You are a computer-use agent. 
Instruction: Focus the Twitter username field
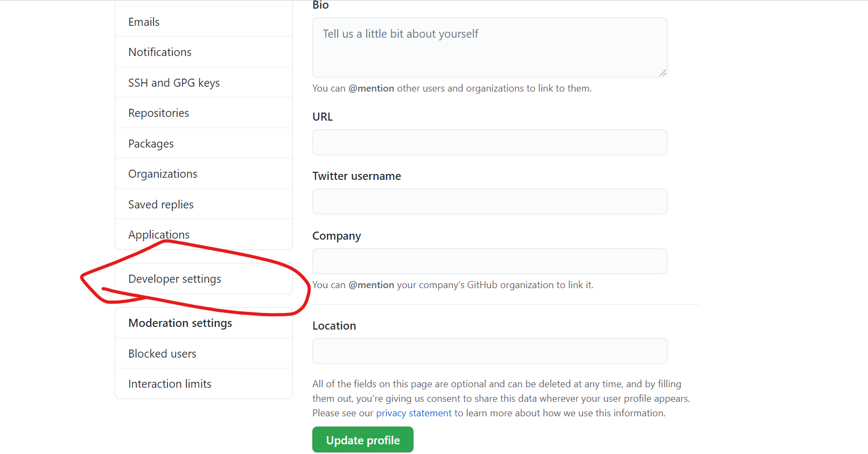pos(489,201)
